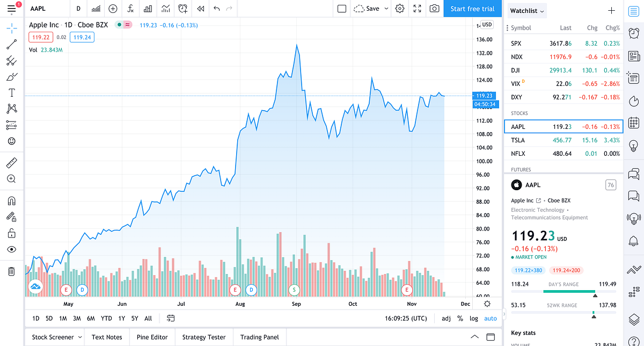
Task: Select the text annotation tool
Action: (11, 92)
